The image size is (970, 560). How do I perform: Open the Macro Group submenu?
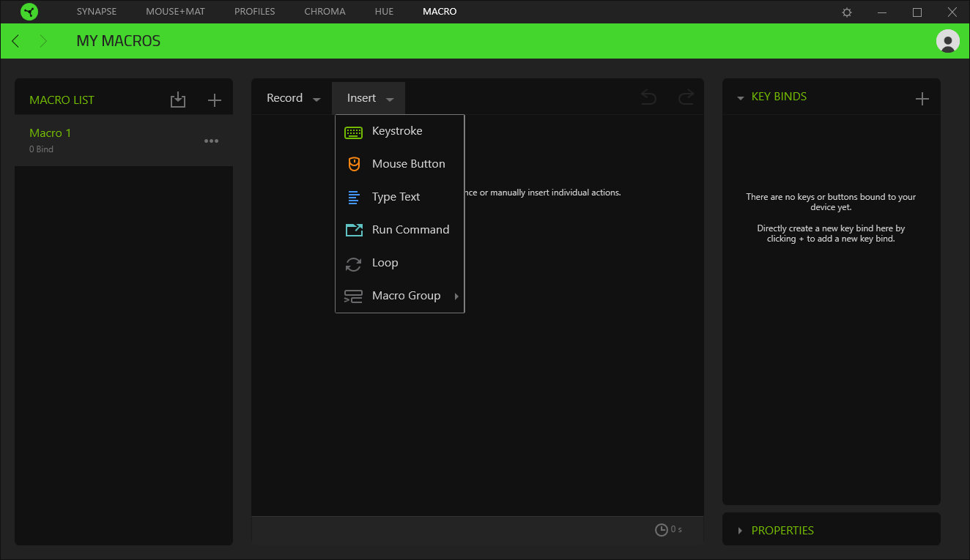406,296
